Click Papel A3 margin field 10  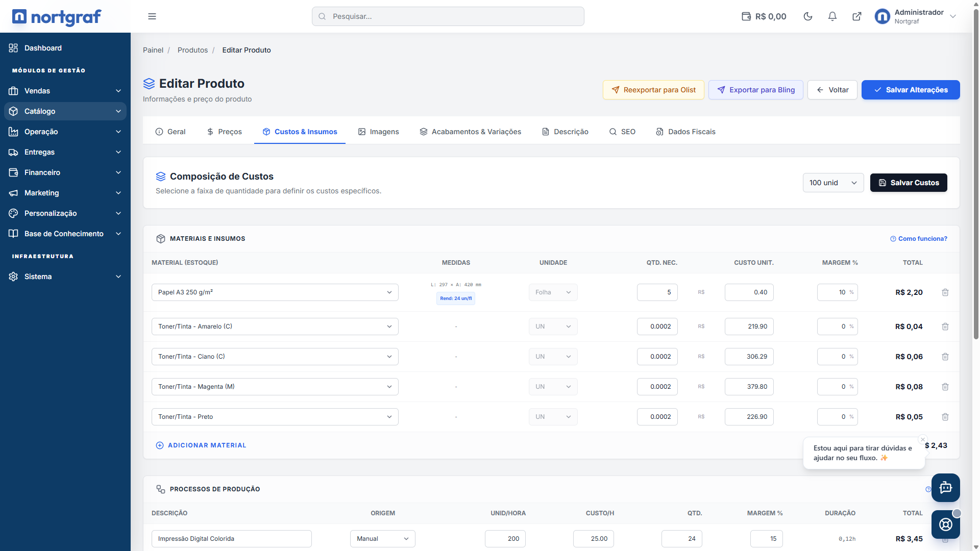838,292
